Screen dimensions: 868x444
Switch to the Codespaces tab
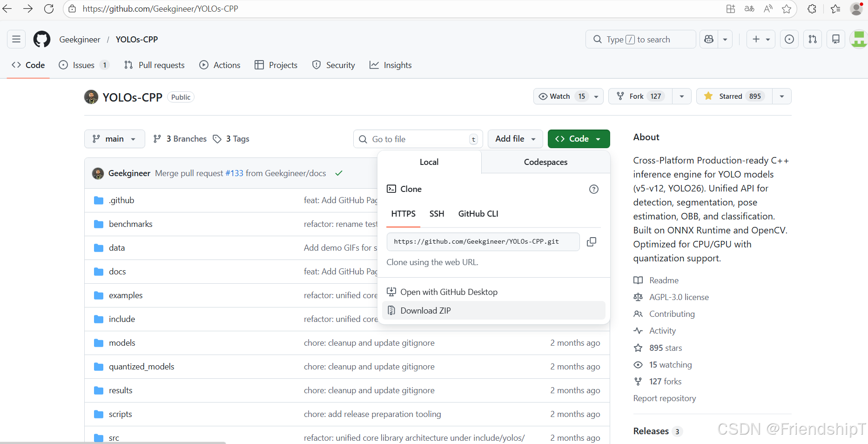(545, 162)
